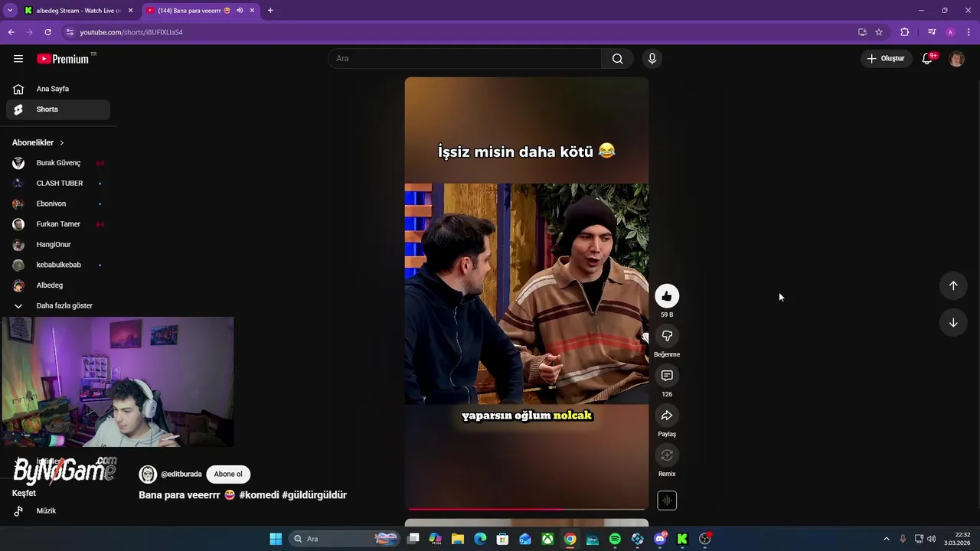Open Xbox app from the taskbar
Viewport: 980px width, 551px height.
click(547, 539)
